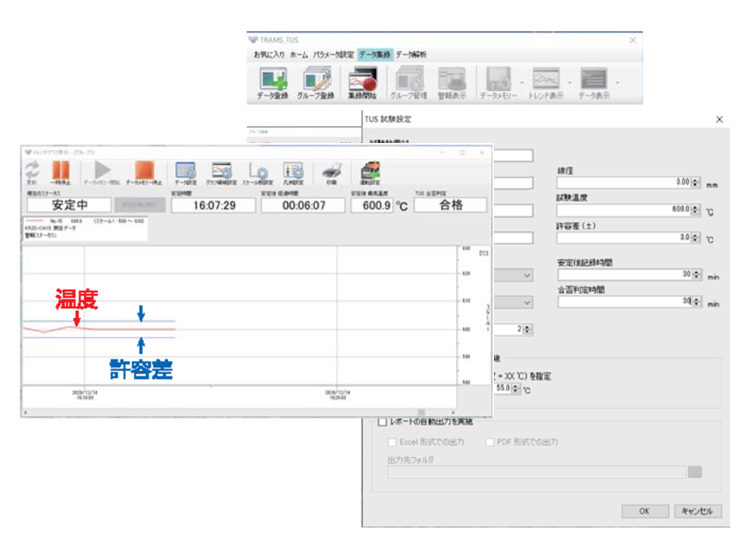Viewport: 747px width, 560px height.
Task: Click spinner arrows of the 試験温度 field
Action: pos(696,209)
